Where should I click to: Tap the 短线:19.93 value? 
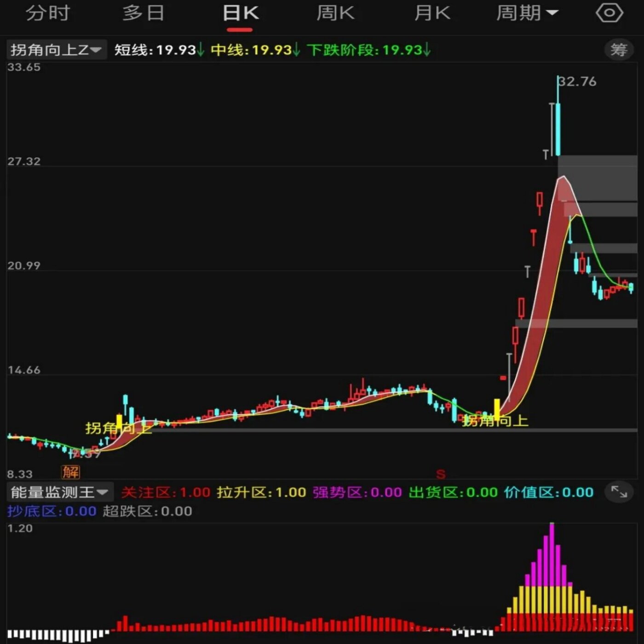coord(159,50)
